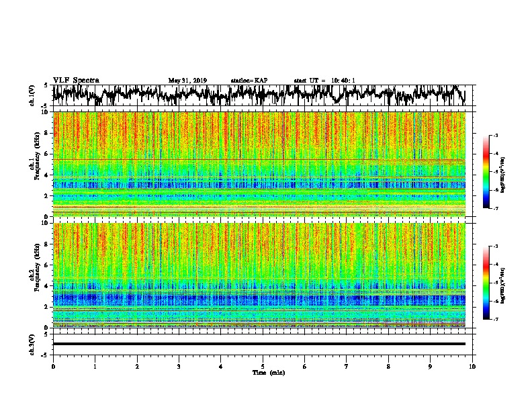Click the "1" tick on the time axis

pyautogui.click(x=95, y=366)
